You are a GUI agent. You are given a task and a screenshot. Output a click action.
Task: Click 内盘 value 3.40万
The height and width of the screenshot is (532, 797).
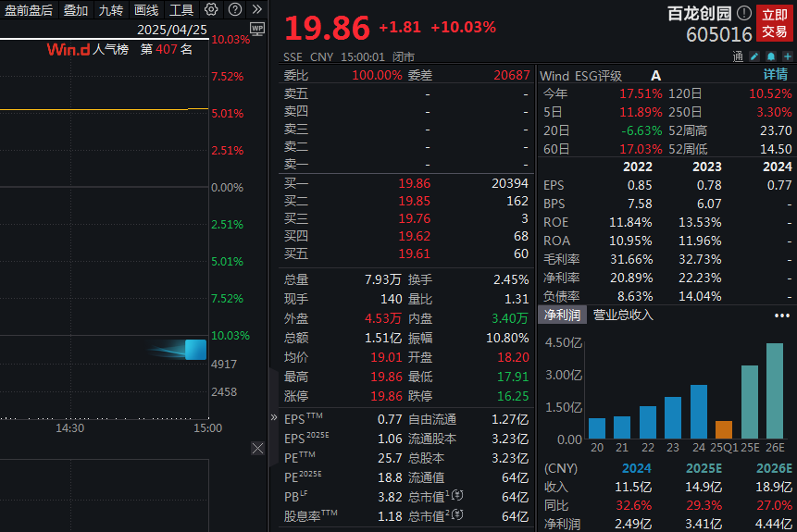(510, 318)
